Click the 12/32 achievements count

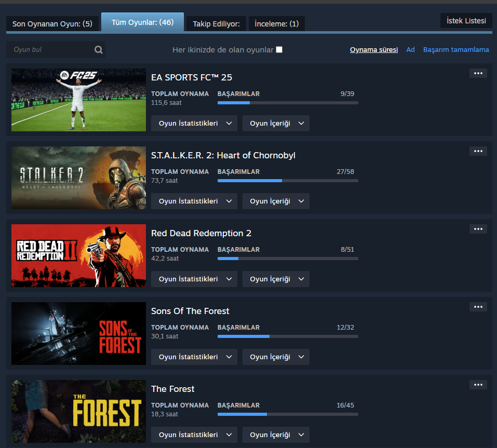point(345,327)
